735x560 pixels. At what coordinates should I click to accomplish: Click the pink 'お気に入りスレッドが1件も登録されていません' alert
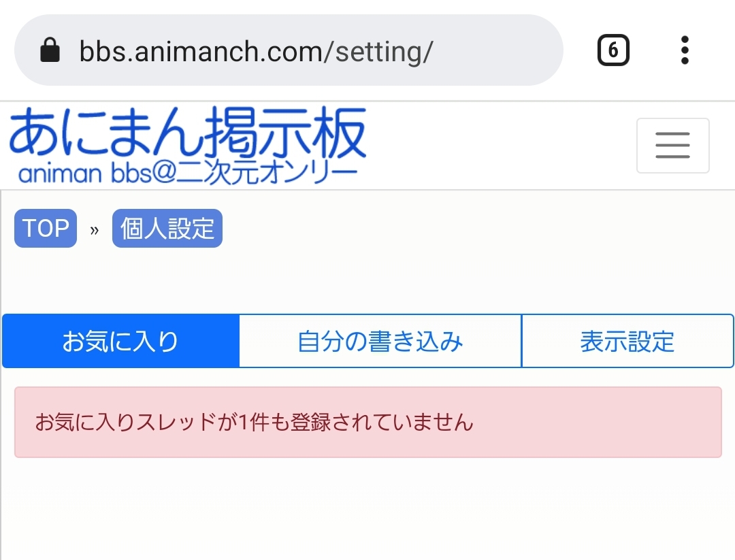point(367,423)
